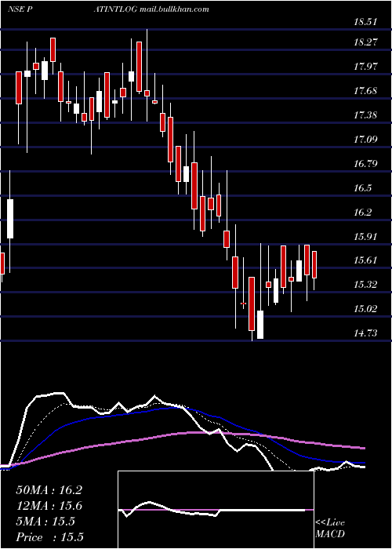Click the 18.27 price level label
The image size is (392, 549).
(x=365, y=42)
